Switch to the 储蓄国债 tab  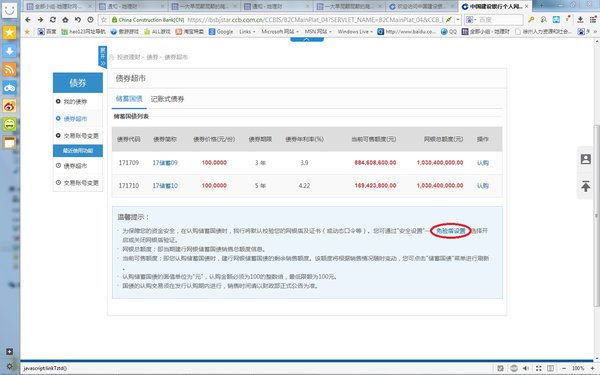pos(129,99)
